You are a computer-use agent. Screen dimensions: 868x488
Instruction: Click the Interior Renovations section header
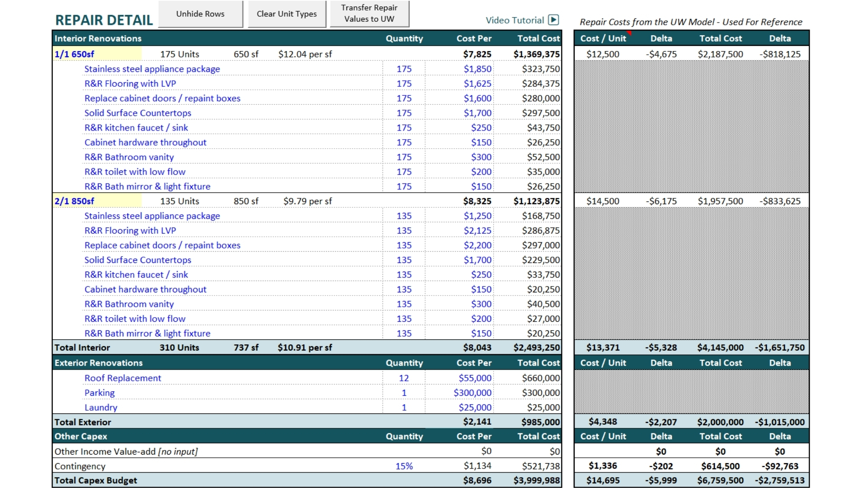[x=98, y=38]
